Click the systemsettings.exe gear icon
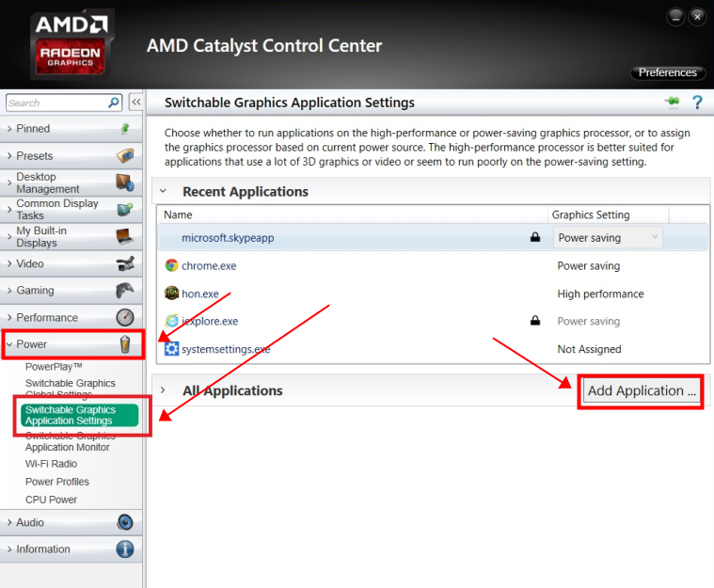This screenshot has width=714, height=588. 171,349
